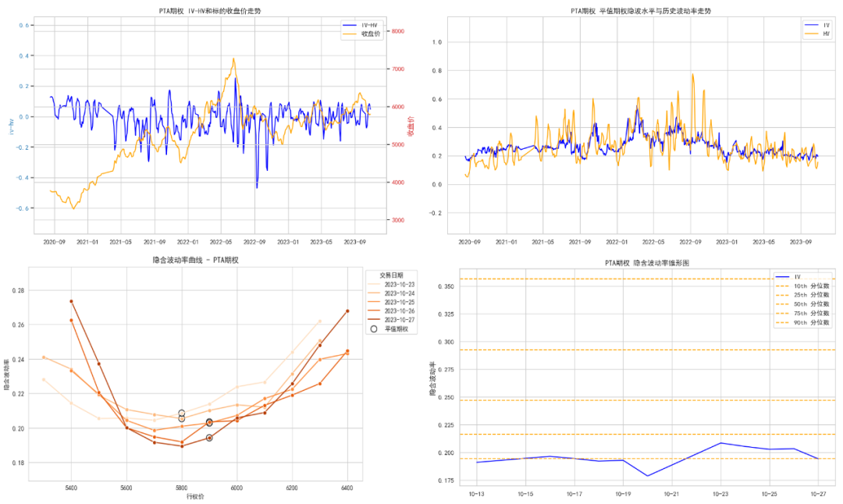The width and height of the screenshot is (843, 504).
Task: Click the date tick "10-23" in the cone chart
Action: pyautogui.click(x=720, y=495)
